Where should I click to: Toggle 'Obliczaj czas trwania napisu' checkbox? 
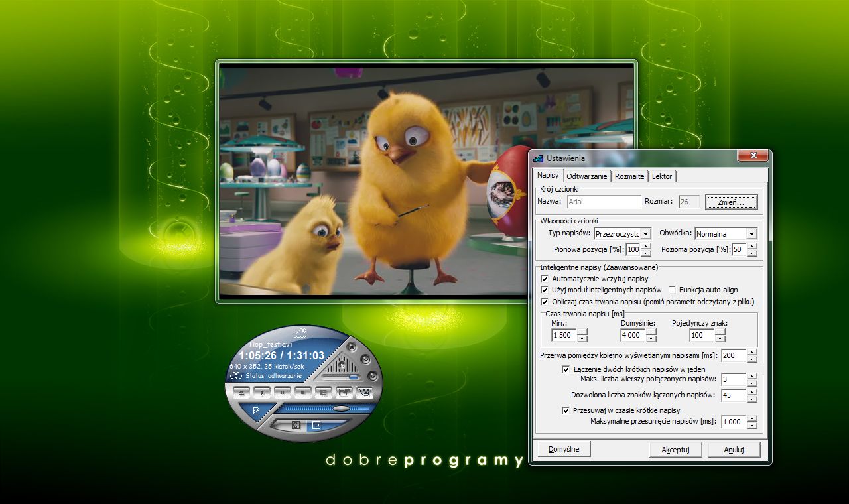point(545,301)
